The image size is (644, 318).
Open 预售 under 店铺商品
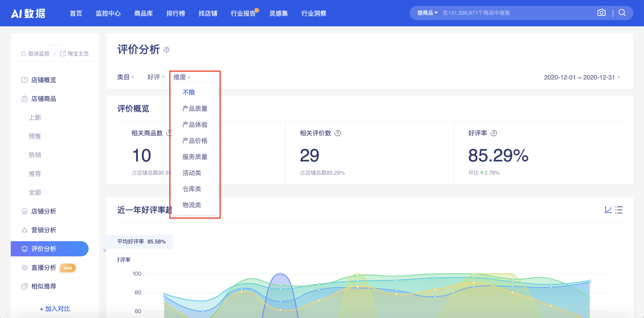[x=35, y=136]
